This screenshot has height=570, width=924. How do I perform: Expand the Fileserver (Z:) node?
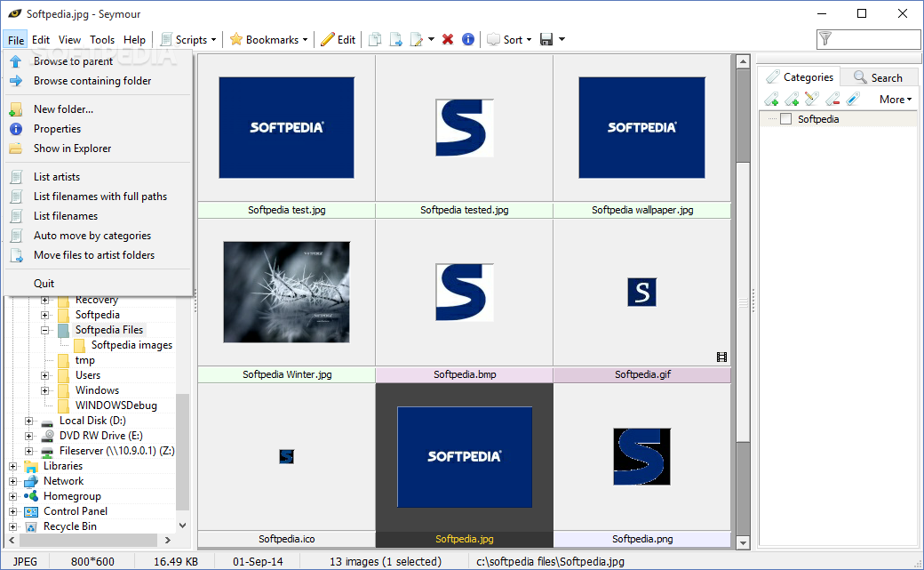[x=28, y=451]
